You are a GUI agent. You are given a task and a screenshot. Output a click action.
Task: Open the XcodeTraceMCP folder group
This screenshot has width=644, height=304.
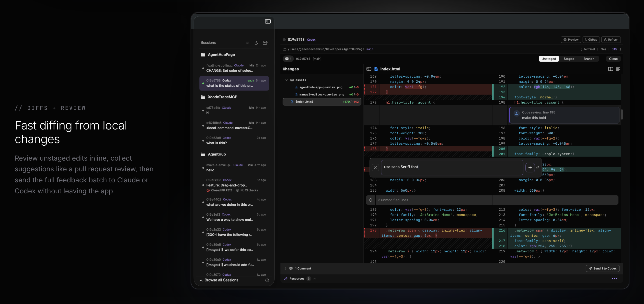click(x=219, y=97)
